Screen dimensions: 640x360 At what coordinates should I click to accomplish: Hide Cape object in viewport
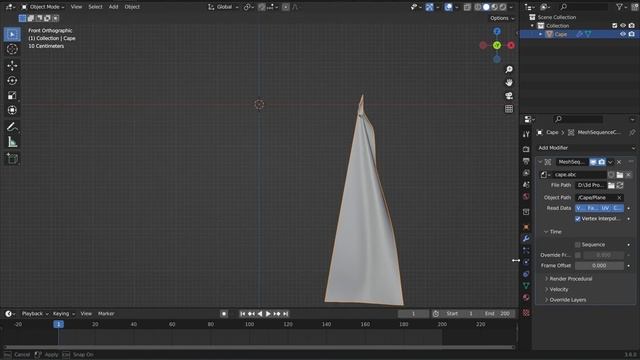[x=623, y=34]
